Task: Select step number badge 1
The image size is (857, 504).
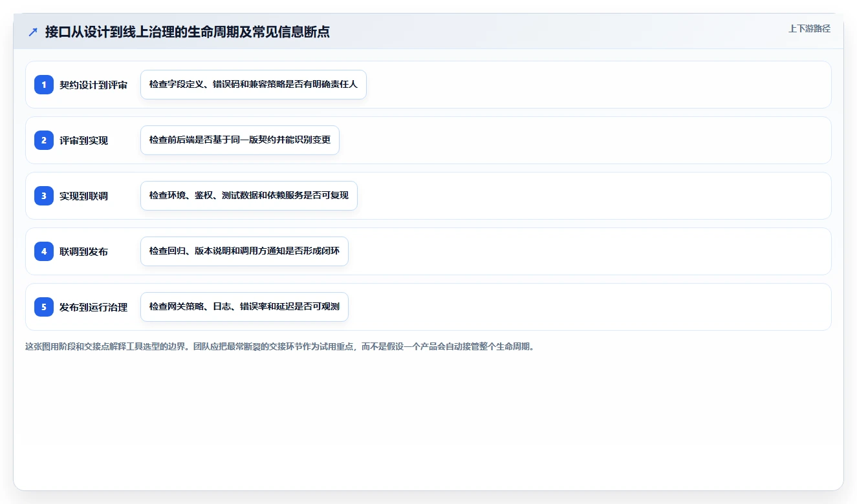Action: [44, 85]
